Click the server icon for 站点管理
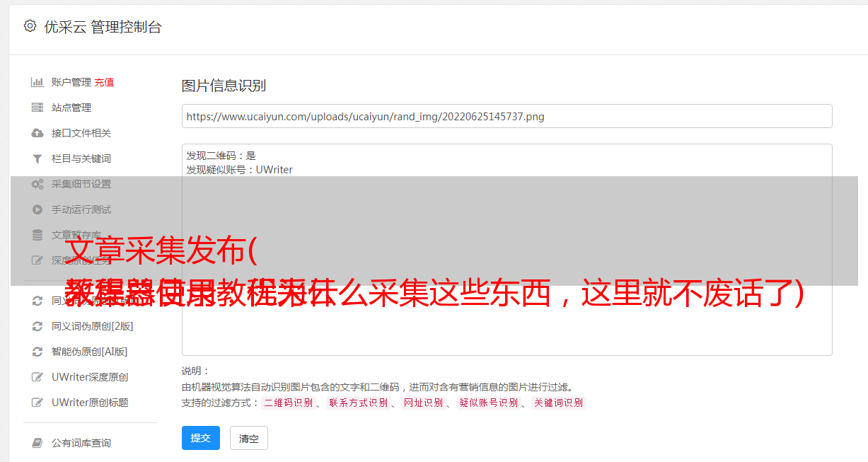This screenshot has width=868, height=462. pyautogui.click(x=37, y=108)
